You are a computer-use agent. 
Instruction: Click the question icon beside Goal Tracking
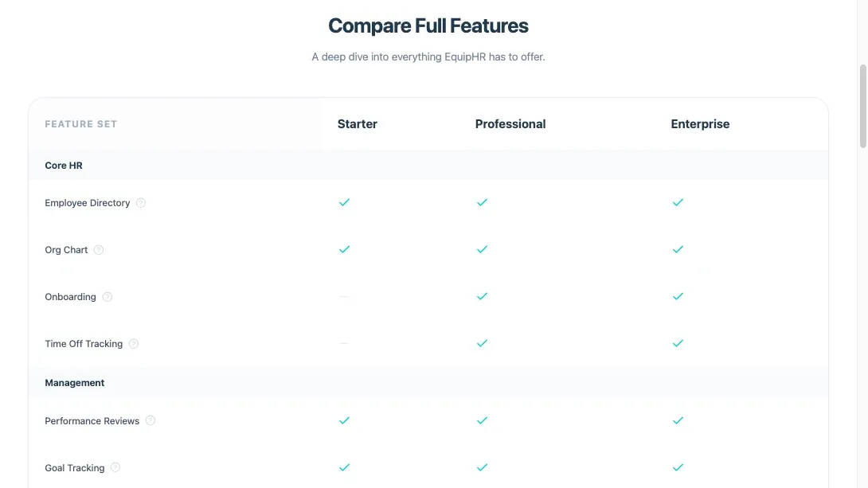tap(115, 467)
